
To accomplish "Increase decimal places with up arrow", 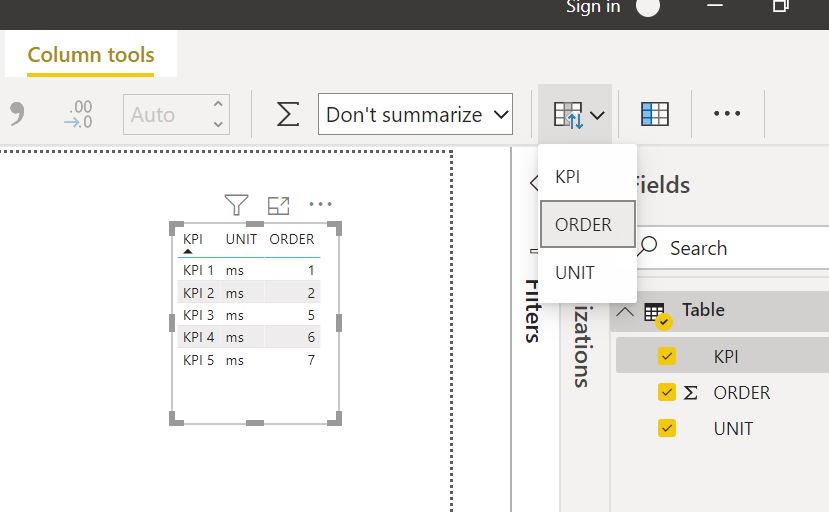I will pos(218,104).
